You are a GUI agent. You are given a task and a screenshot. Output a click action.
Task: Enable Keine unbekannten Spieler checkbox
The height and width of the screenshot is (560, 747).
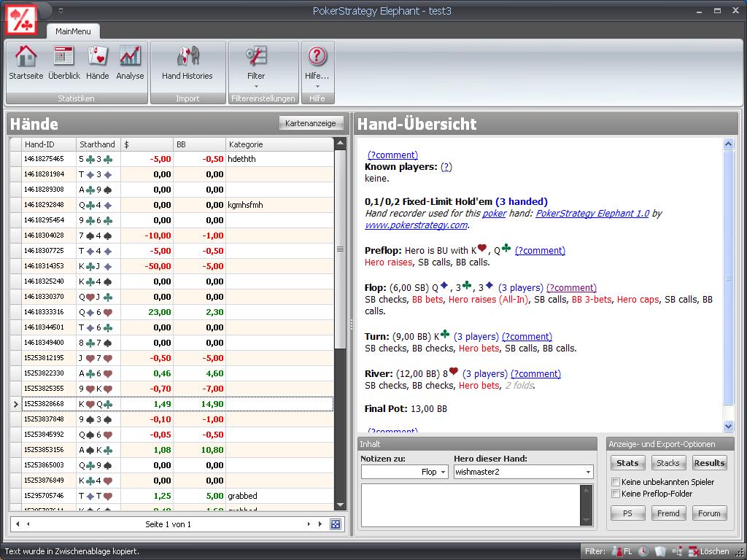click(616, 482)
